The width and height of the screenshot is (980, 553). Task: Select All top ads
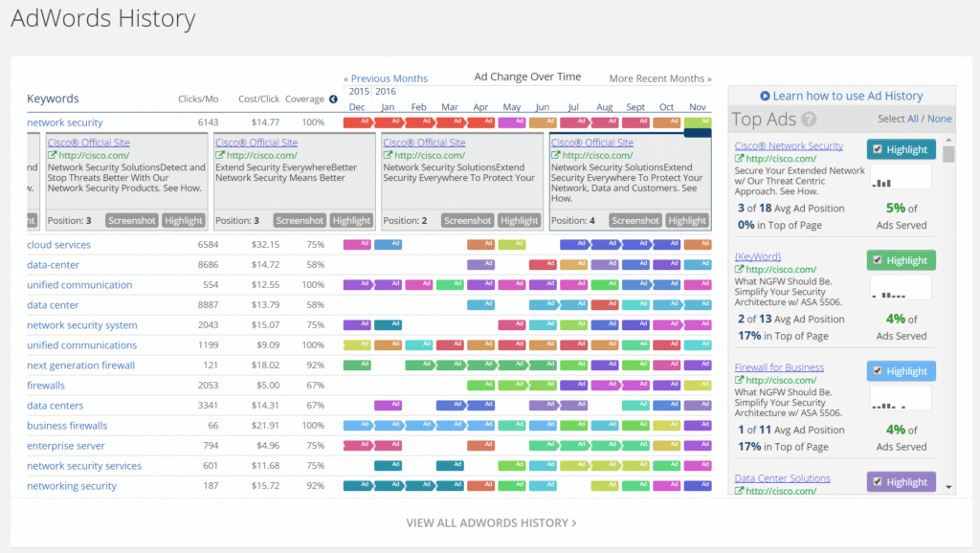pos(913,119)
